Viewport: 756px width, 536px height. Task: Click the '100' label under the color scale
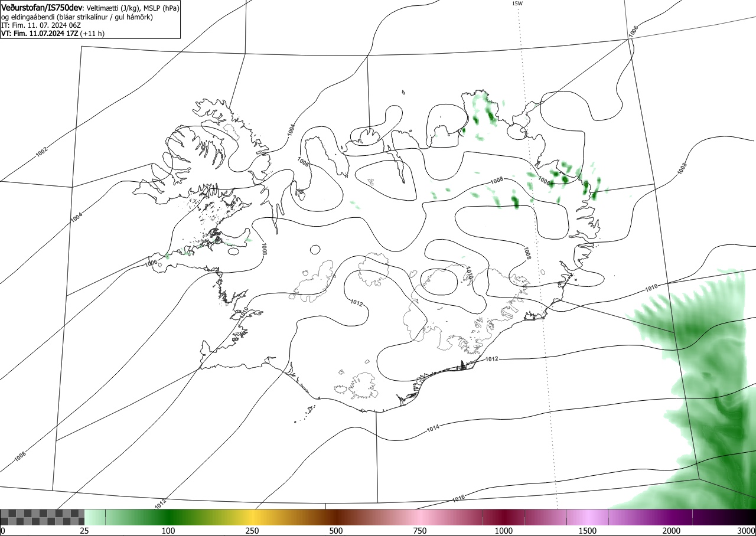pos(169,531)
